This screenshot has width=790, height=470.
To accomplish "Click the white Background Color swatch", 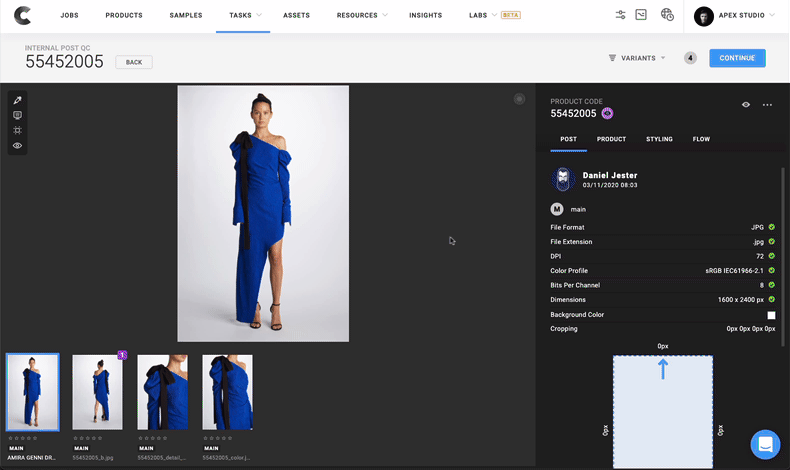I will (771, 315).
